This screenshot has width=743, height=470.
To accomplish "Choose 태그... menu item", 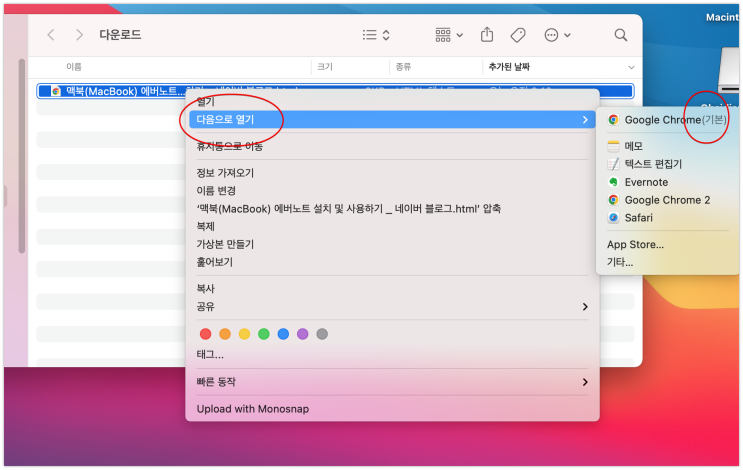I will (210, 354).
